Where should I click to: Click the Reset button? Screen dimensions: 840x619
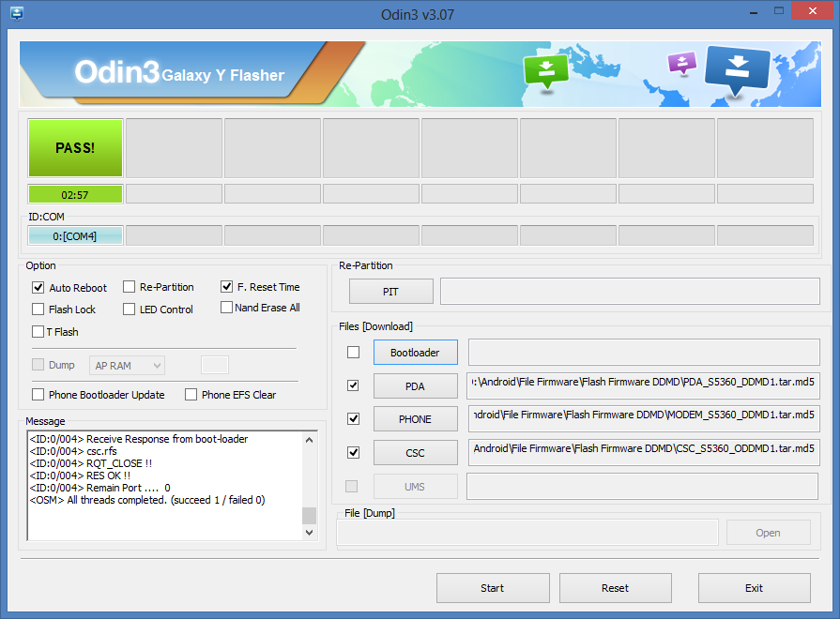(616, 588)
